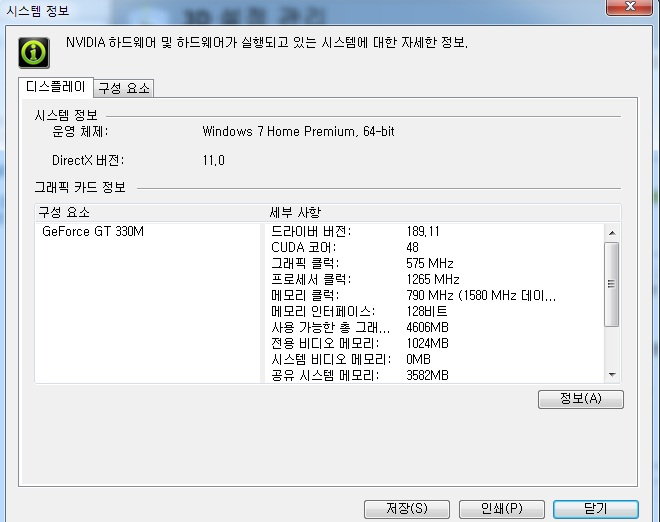Open the 구성 요소 tab

point(124,88)
